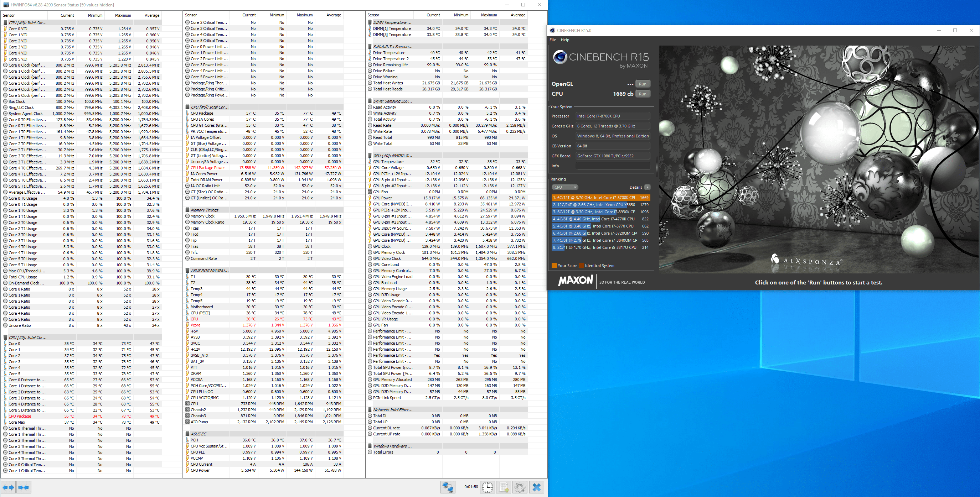Click the Processor field Intel Core i7-8700K
The height and width of the screenshot is (497, 980).
pyautogui.click(x=613, y=116)
